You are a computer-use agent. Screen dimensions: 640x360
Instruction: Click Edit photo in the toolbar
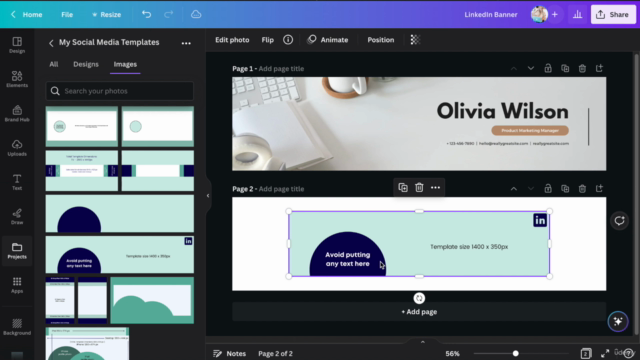pos(232,40)
